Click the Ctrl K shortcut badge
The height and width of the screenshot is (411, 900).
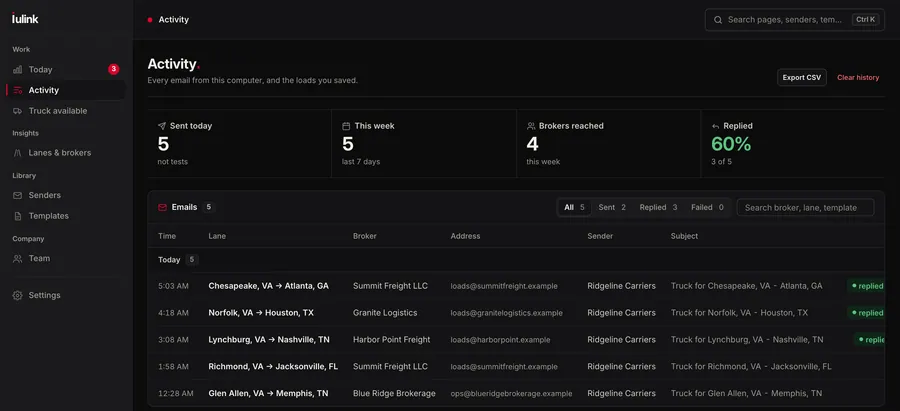[x=866, y=20]
